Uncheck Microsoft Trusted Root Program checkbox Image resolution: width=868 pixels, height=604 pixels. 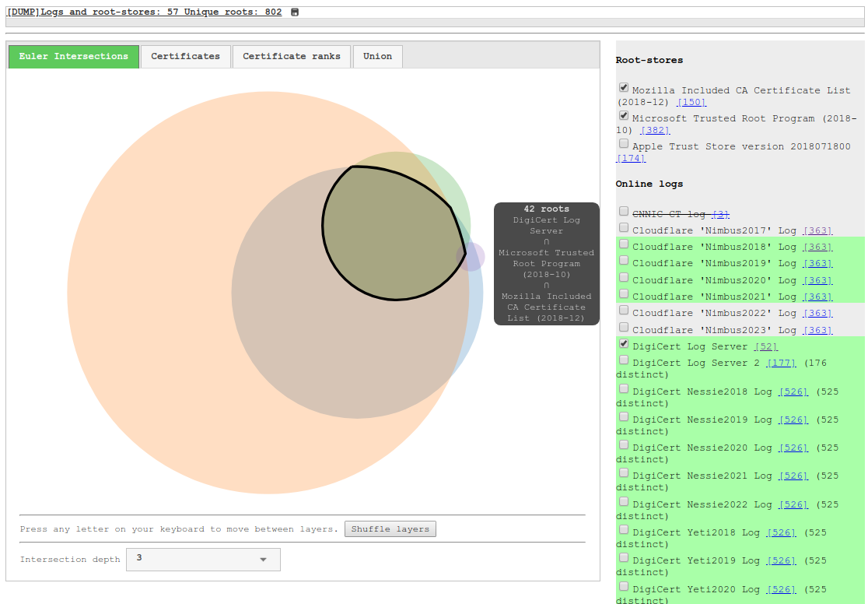pos(624,116)
